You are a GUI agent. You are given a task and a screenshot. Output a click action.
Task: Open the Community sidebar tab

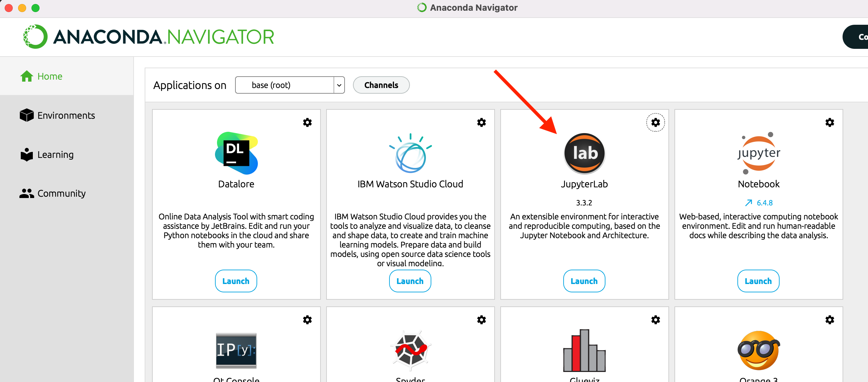tap(61, 193)
